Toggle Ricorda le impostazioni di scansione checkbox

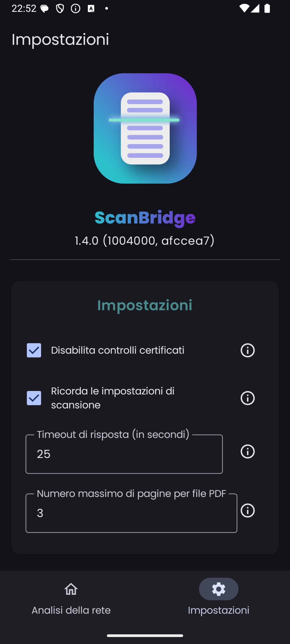[34, 398]
